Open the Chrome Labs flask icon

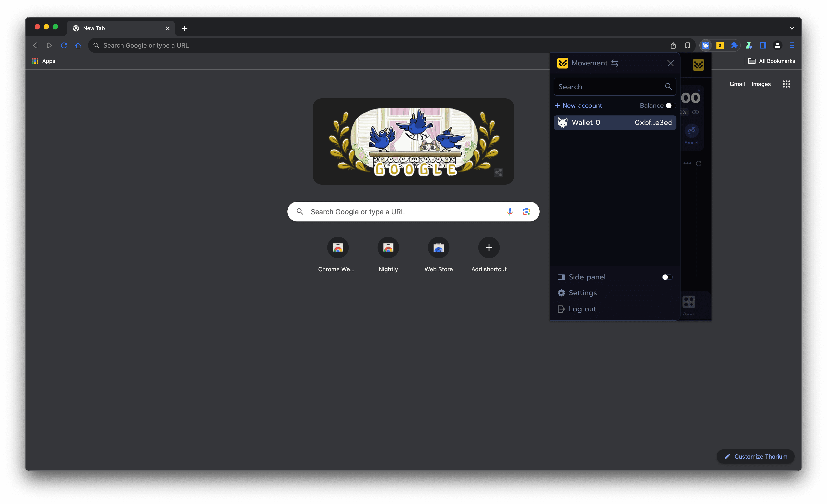pos(749,45)
